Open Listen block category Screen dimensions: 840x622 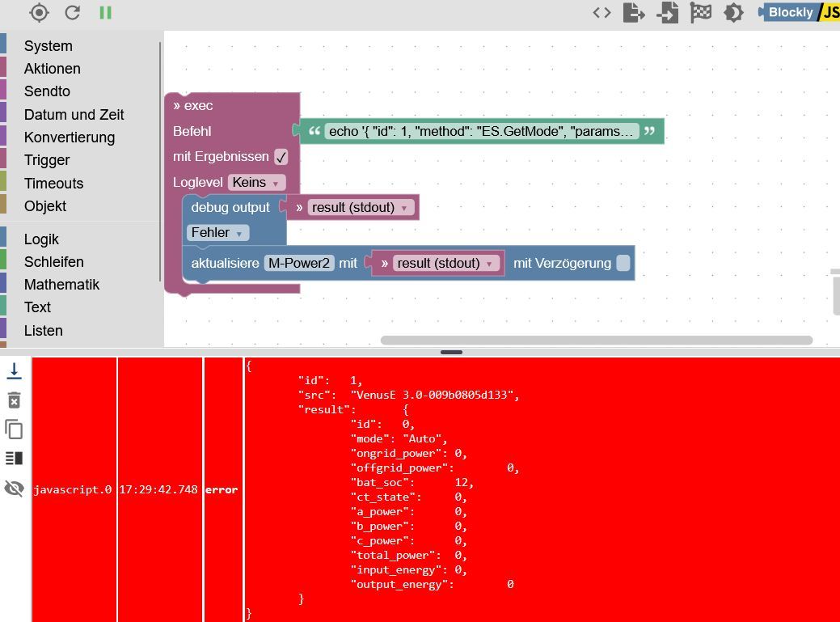click(x=44, y=331)
